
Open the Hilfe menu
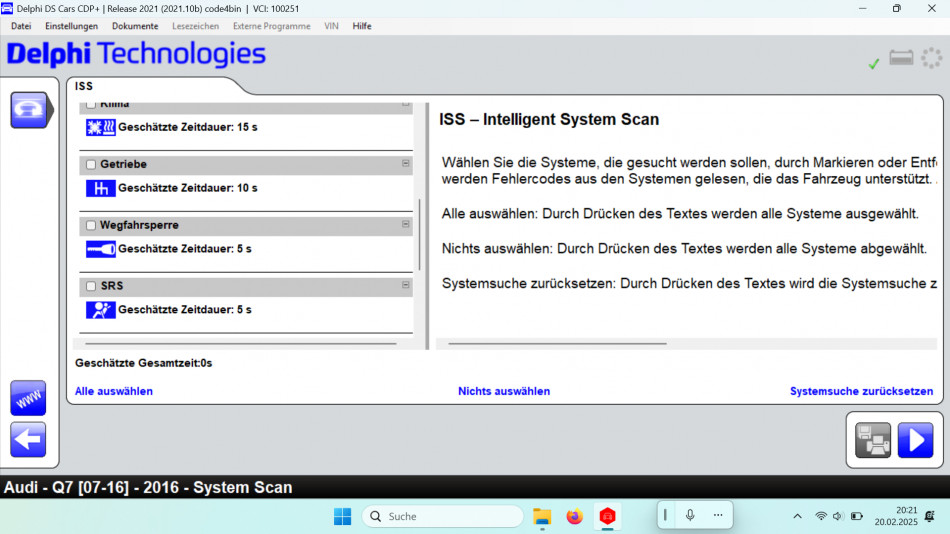(x=362, y=26)
